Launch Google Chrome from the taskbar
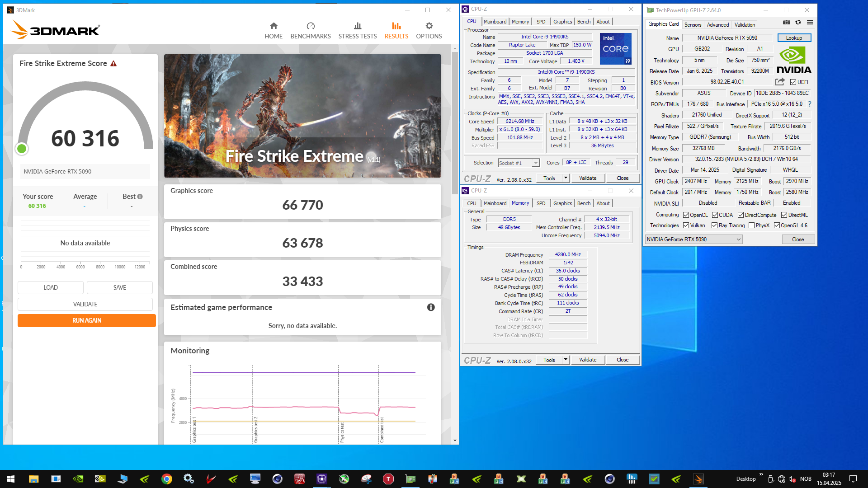868x488 pixels. [167, 479]
